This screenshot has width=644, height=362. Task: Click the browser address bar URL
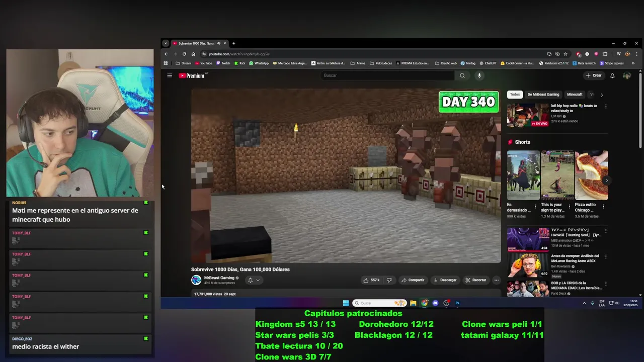point(239,54)
